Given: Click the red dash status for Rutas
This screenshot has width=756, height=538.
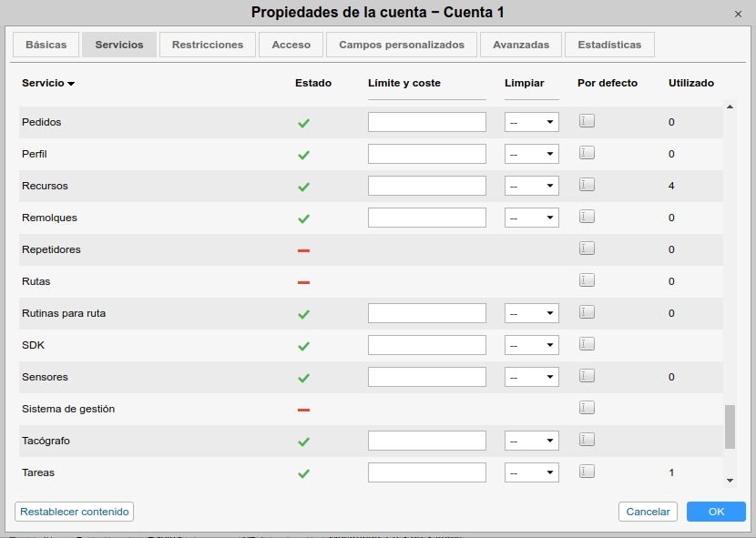Looking at the screenshot, I should click(x=303, y=282).
